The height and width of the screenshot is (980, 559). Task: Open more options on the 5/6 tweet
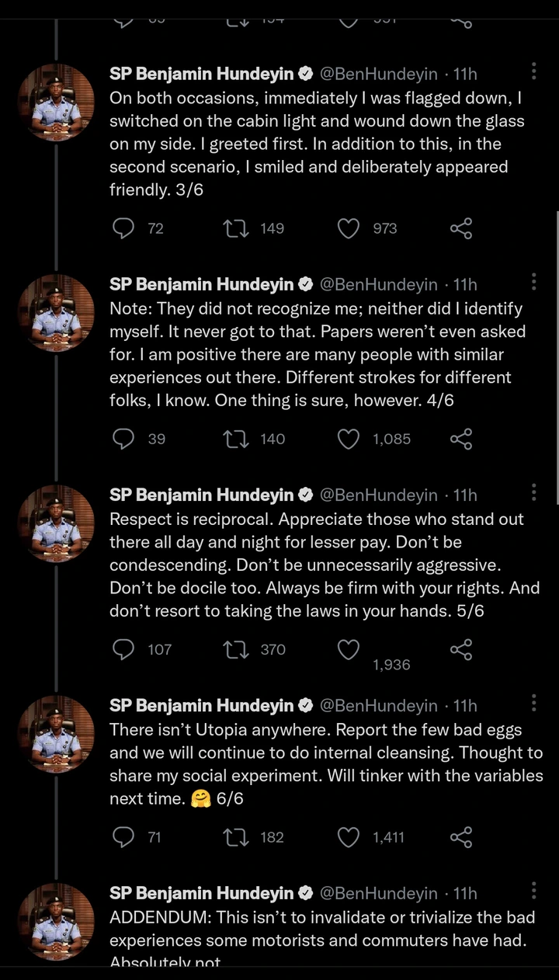[533, 492]
